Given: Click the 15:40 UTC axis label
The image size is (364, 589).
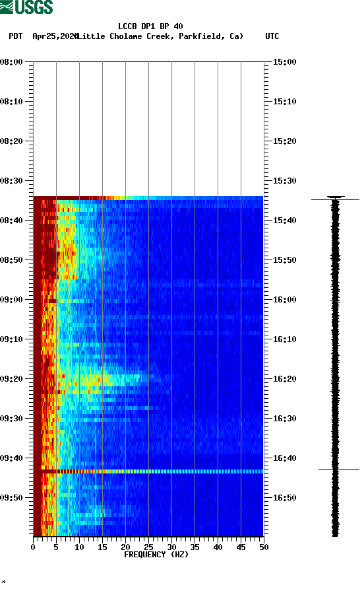Looking at the screenshot, I should tap(284, 220).
